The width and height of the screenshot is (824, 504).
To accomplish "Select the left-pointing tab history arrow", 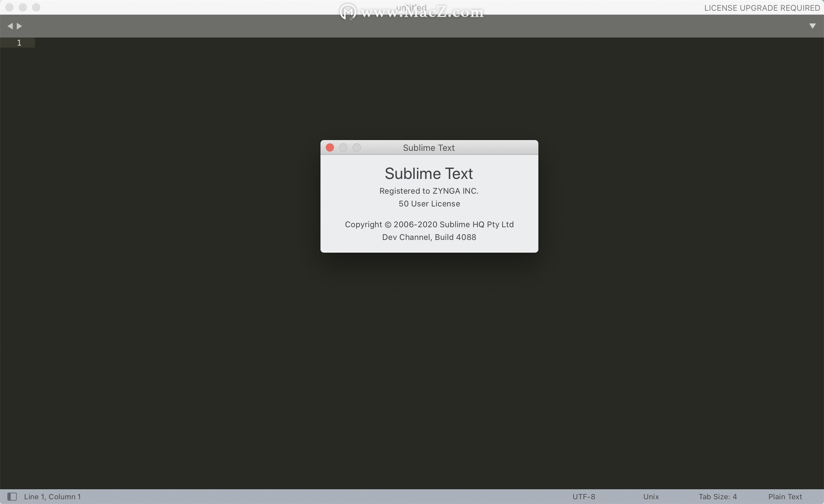I will click(x=9, y=26).
